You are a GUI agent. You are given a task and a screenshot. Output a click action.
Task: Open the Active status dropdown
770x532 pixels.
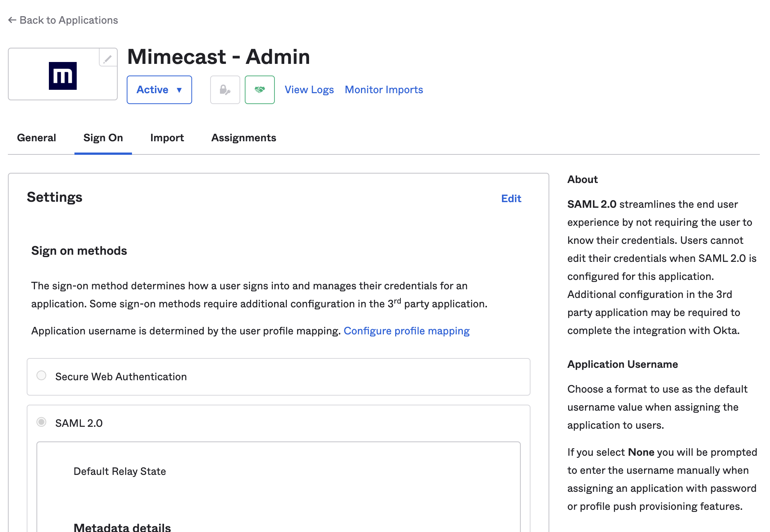click(159, 89)
